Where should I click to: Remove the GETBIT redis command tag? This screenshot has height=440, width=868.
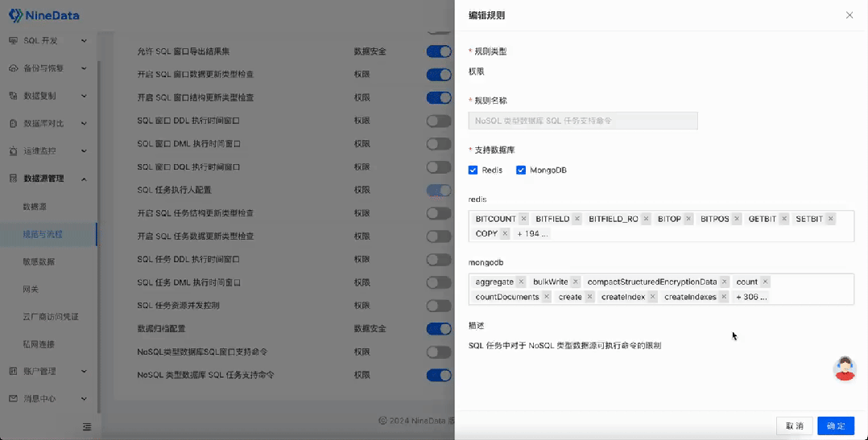pyautogui.click(x=784, y=219)
